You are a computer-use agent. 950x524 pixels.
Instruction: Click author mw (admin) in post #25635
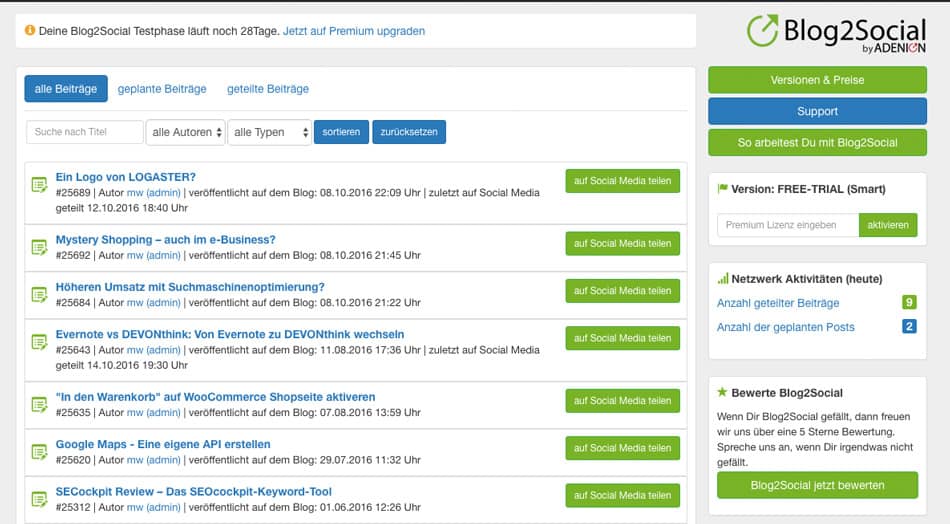pos(153,413)
